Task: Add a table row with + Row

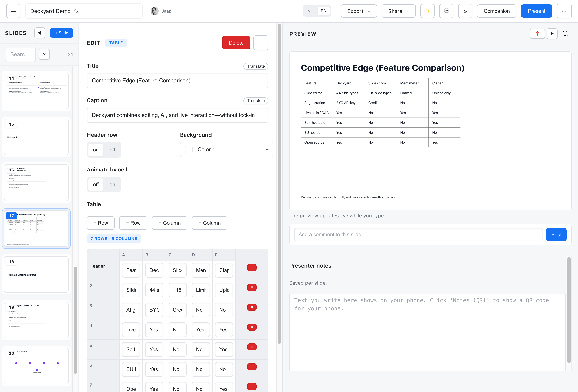Action: (100, 223)
